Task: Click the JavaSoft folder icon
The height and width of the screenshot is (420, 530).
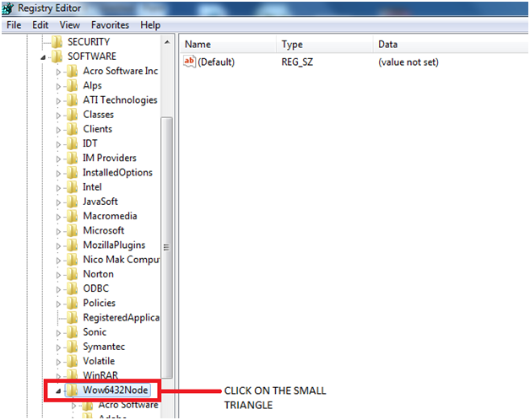Action: (x=73, y=202)
